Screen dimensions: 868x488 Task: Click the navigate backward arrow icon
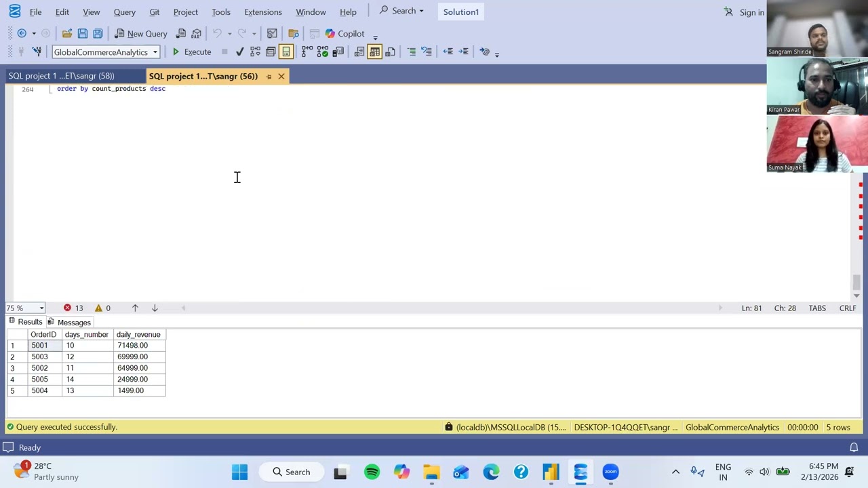coord(22,33)
